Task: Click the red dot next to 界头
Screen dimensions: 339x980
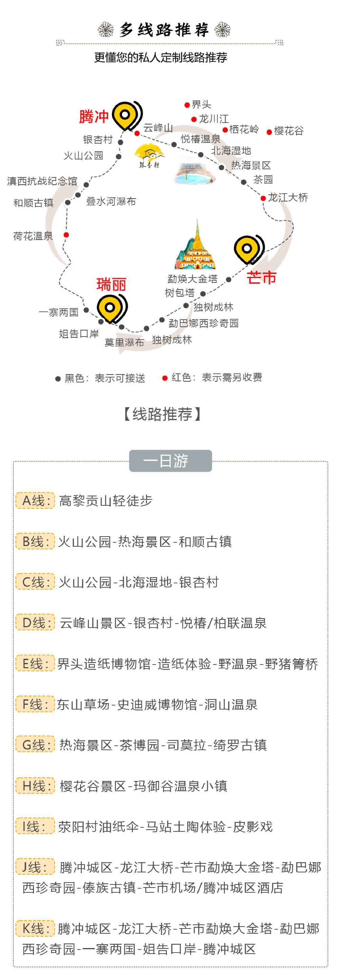Action: point(187,105)
